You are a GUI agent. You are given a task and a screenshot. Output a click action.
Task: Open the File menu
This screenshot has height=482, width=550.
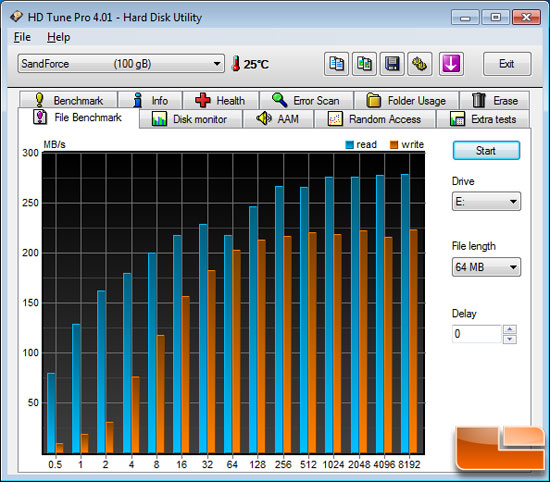tap(22, 37)
